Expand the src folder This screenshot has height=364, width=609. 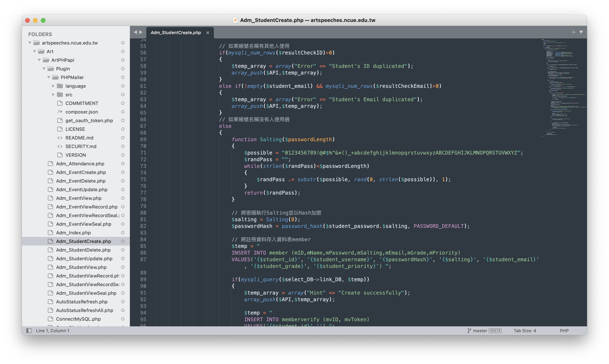pos(53,95)
